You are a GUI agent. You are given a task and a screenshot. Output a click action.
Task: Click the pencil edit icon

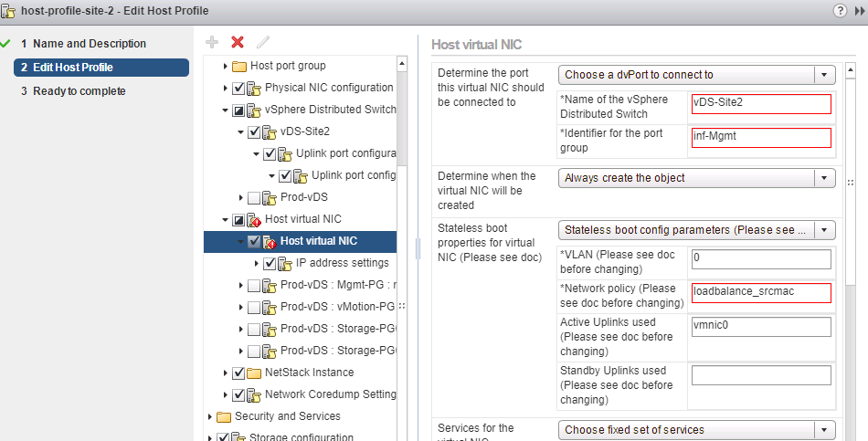[x=263, y=42]
